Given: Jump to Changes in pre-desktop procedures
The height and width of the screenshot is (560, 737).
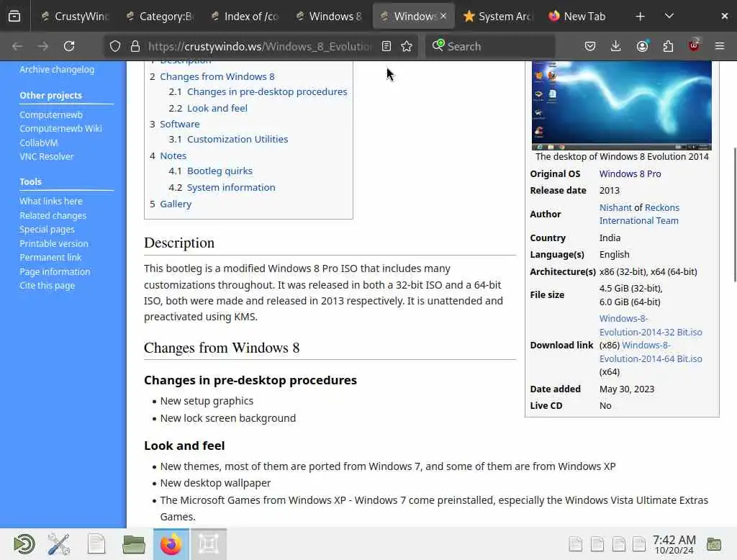Looking at the screenshot, I should (x=267, y=91).
